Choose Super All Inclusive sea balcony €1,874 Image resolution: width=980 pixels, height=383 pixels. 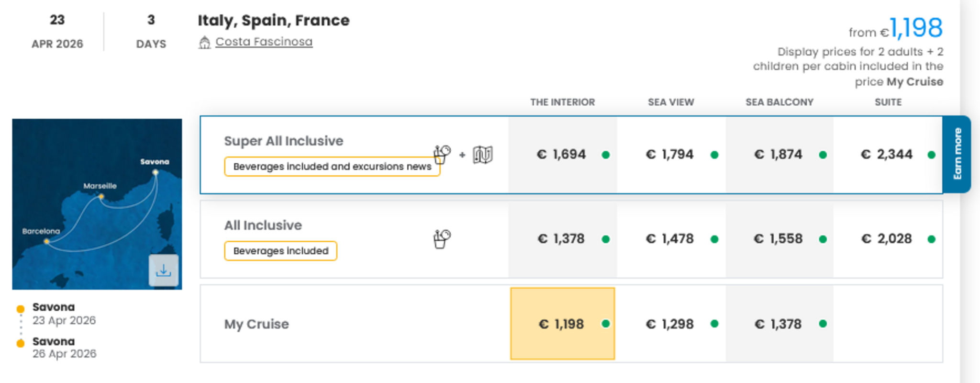tap(779, 155)
